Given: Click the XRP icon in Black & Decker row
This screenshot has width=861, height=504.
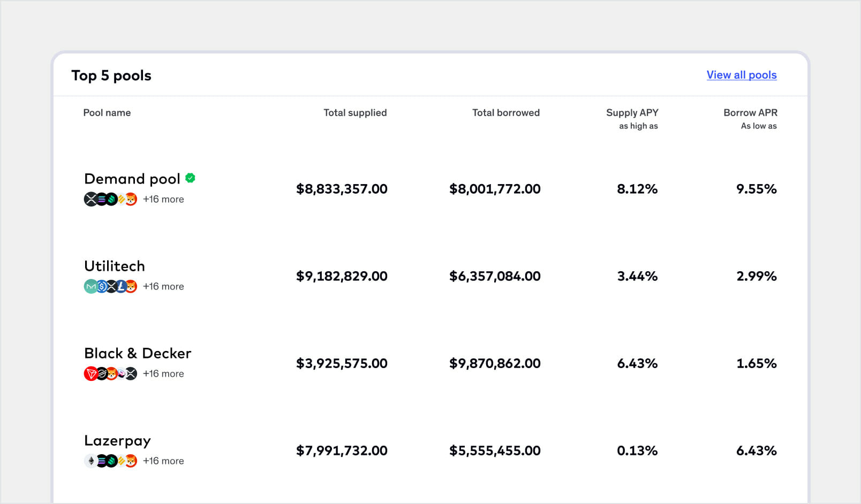Looking at the screenshot, I should (131, 374).
